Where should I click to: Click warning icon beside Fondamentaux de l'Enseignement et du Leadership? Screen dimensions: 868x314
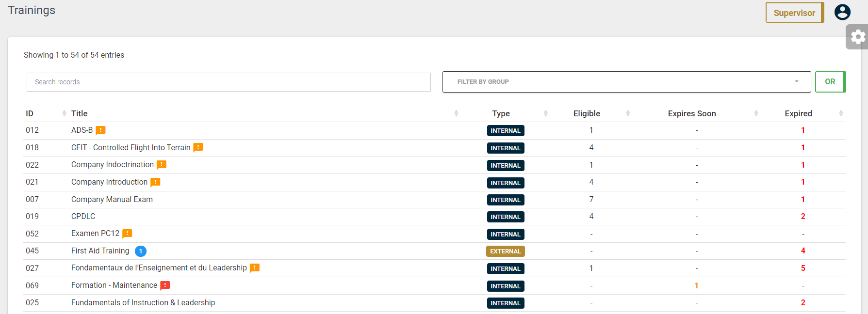tap(255, 268)
